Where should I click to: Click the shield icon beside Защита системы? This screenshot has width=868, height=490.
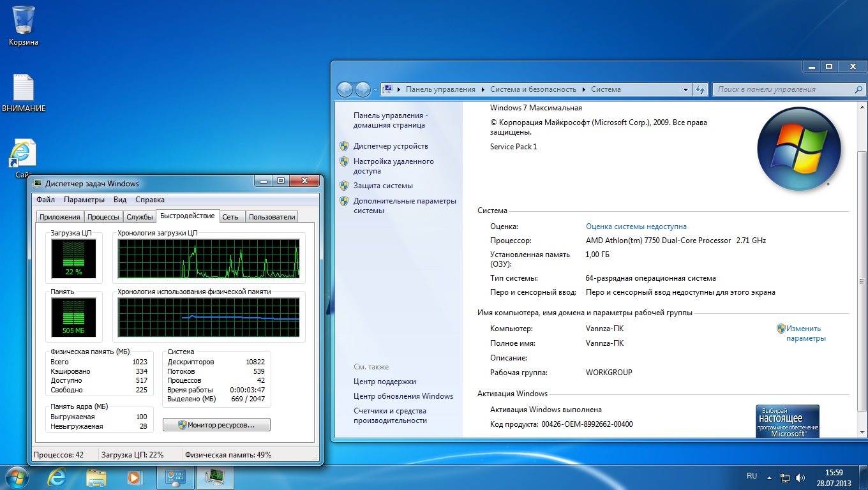click(344, 186)
